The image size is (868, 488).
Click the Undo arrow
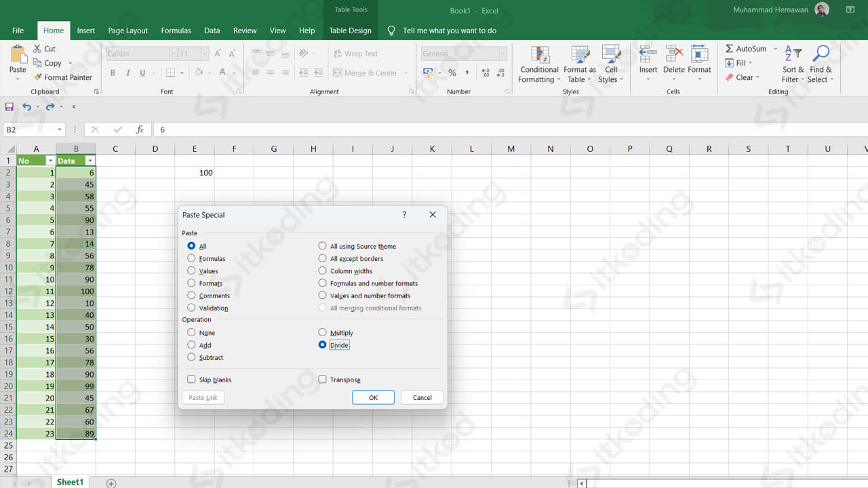point(26,106)
